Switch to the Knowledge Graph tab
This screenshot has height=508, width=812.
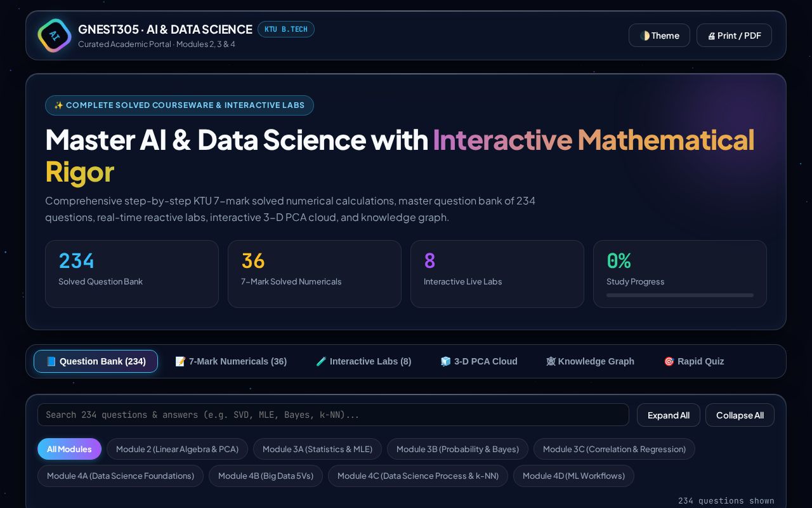[590, 361]
